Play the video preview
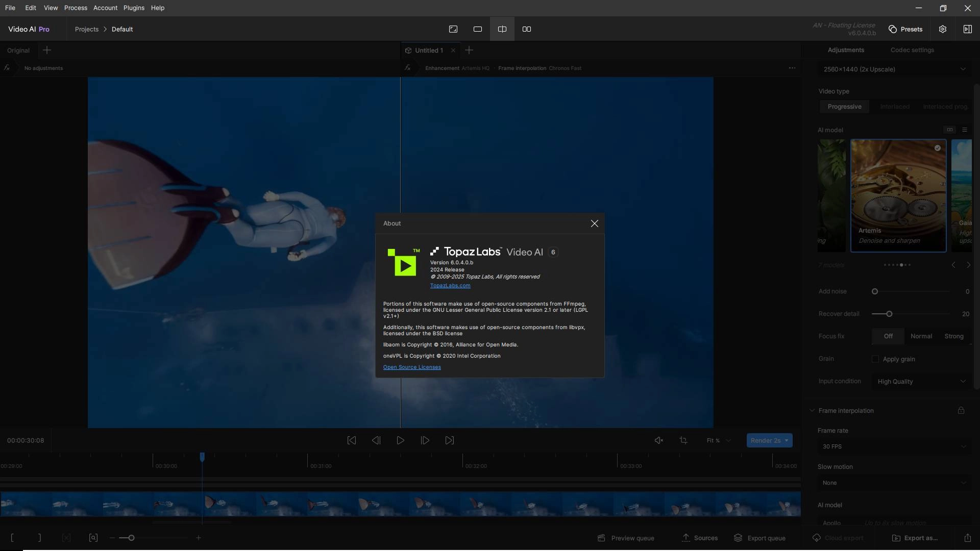This screenshot has height=551, width=980. (x=401, y=440)
